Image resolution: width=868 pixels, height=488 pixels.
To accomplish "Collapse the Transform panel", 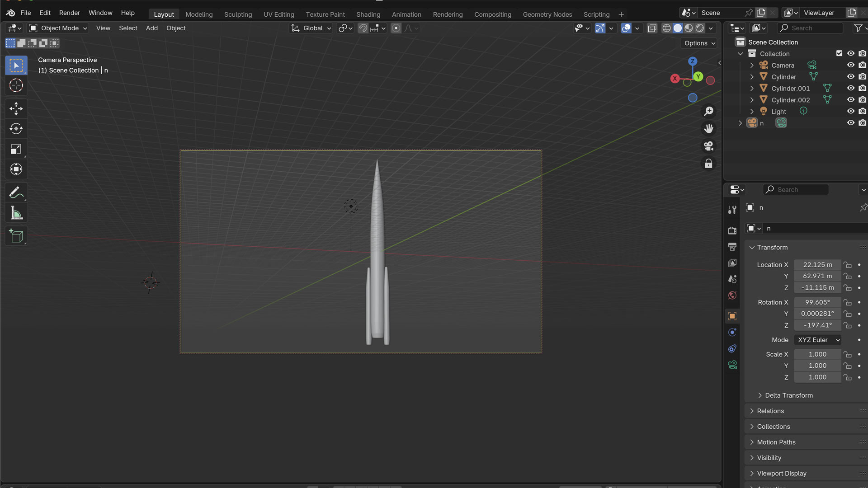I will 772,248.
